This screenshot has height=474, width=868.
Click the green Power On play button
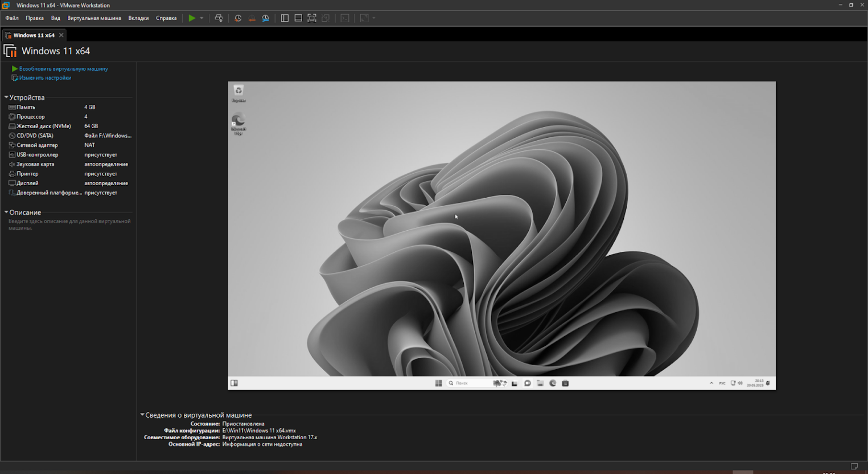(x=192, y=18)
